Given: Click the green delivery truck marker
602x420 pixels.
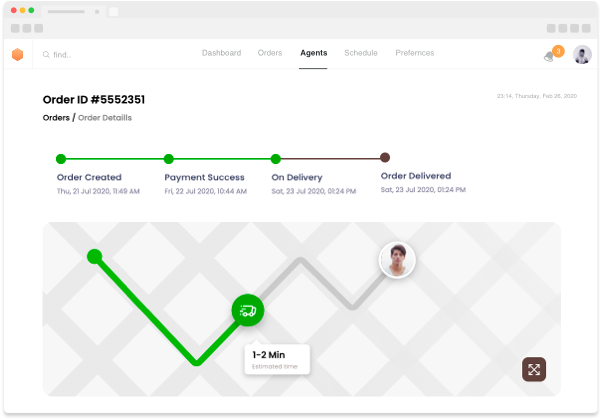Looking at the screenshot, I should coord(248,311).
